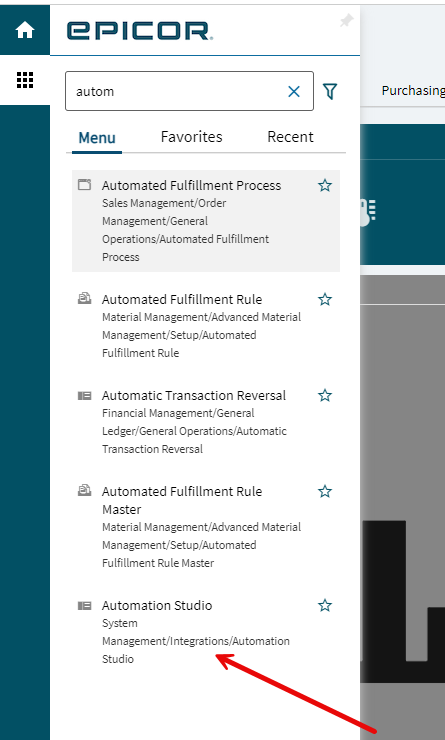
Task: Select the Menu tab
Action: pyautogui.click(x=97, y=138)
